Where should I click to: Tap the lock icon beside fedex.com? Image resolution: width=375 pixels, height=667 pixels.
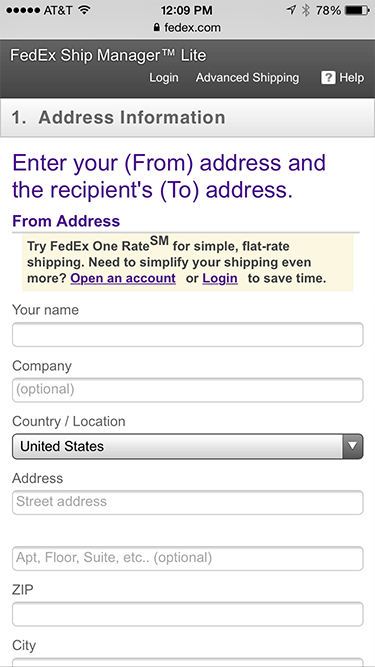[x=157, y=28]
